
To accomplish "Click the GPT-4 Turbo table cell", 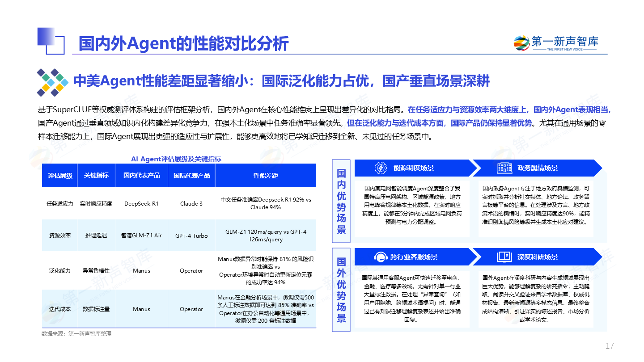I will (x=191, y=236).
